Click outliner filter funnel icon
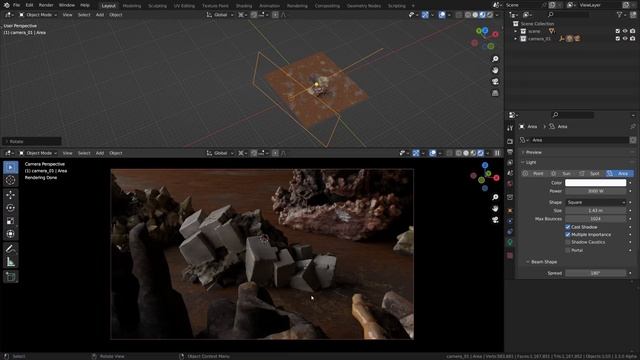This screenshot has height=360, width=640. 620,15
